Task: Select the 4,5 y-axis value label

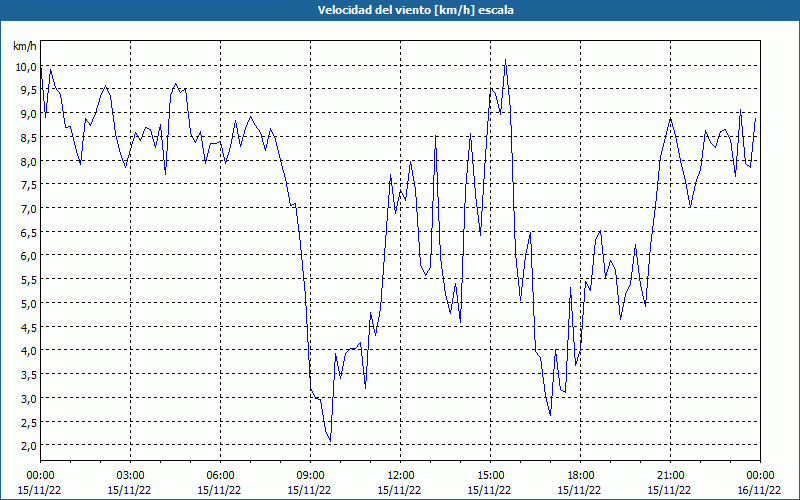Action: click(x=29, y=327)
